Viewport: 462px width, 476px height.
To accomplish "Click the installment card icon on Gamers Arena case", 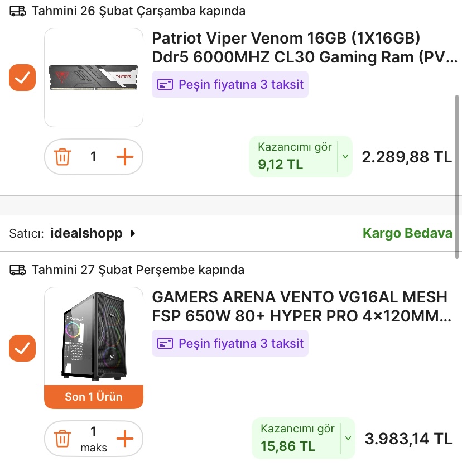I will (x=165, y=343).
